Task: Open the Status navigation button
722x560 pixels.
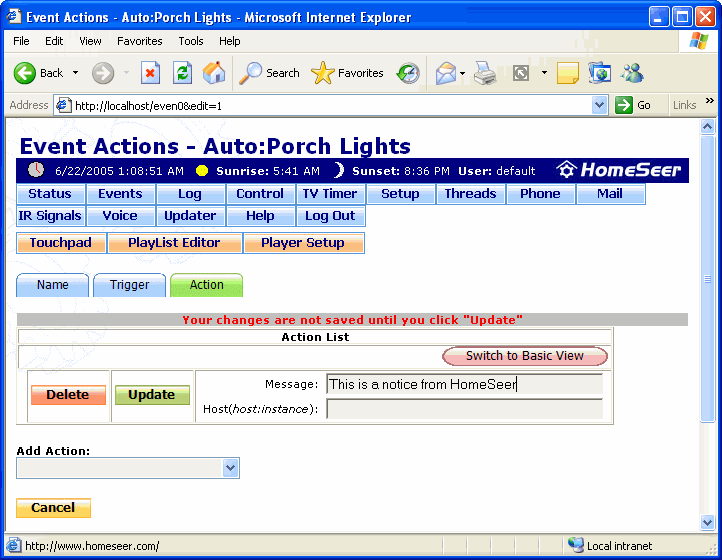Action: tap(51, 194)
